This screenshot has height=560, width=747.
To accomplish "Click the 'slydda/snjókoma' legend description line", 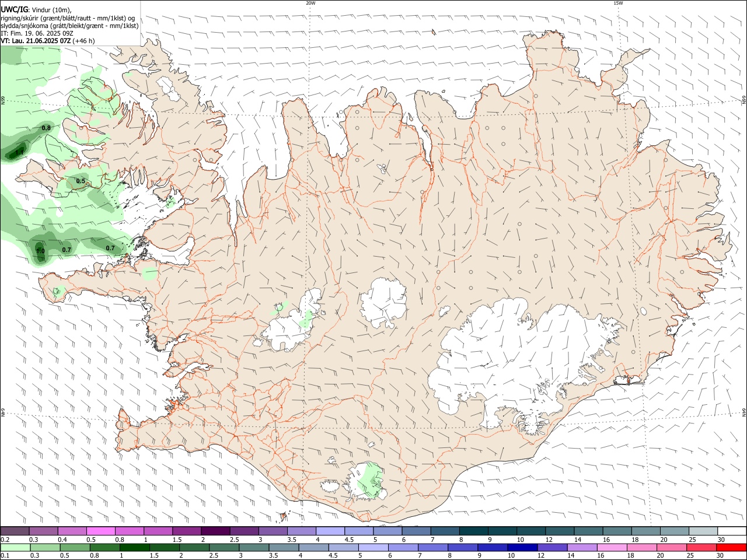I will tap(69, 26).
